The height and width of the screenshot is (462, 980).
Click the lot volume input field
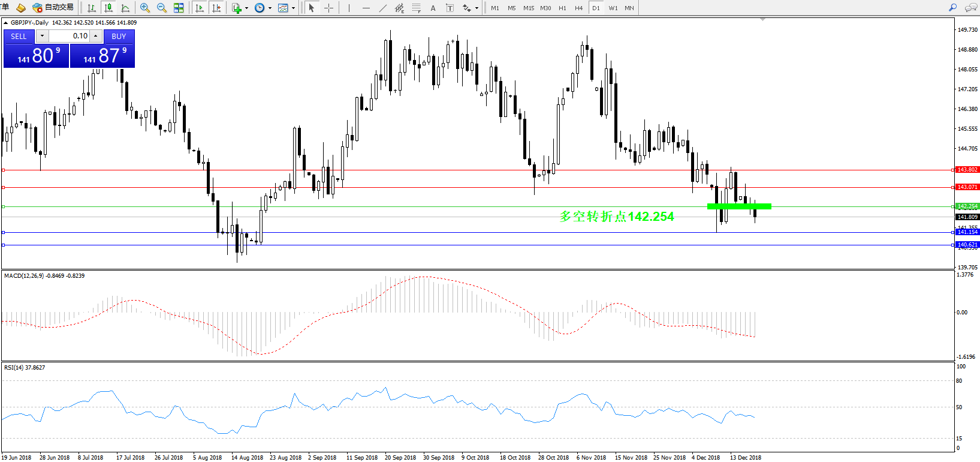tap(69, 36)
